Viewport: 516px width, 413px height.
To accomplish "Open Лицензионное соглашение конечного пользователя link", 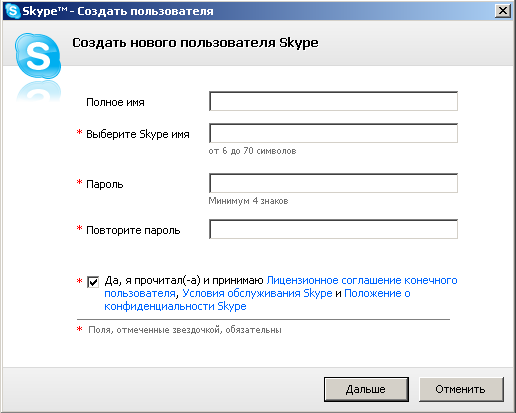I will 362,280.
